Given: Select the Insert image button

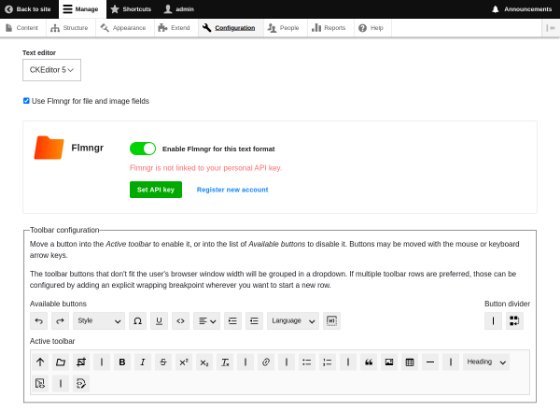Looking at the screenshot, I should click(x=389, y=362).
